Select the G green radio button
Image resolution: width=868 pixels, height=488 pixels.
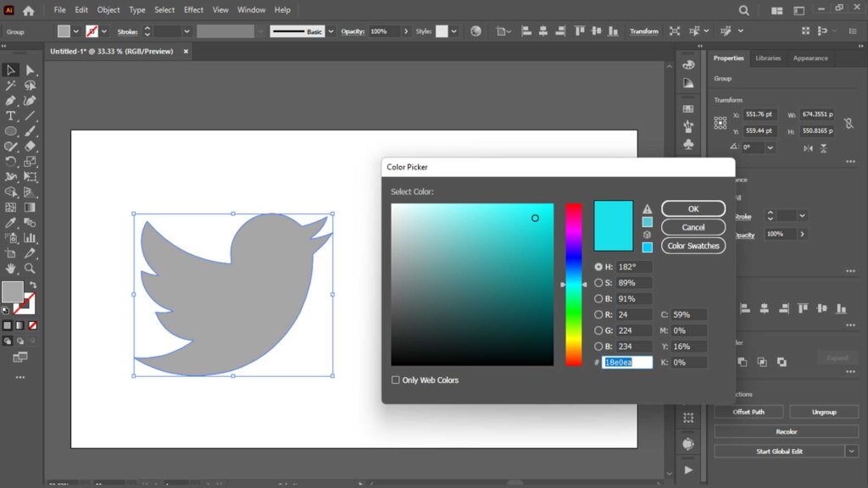[598, 331]
